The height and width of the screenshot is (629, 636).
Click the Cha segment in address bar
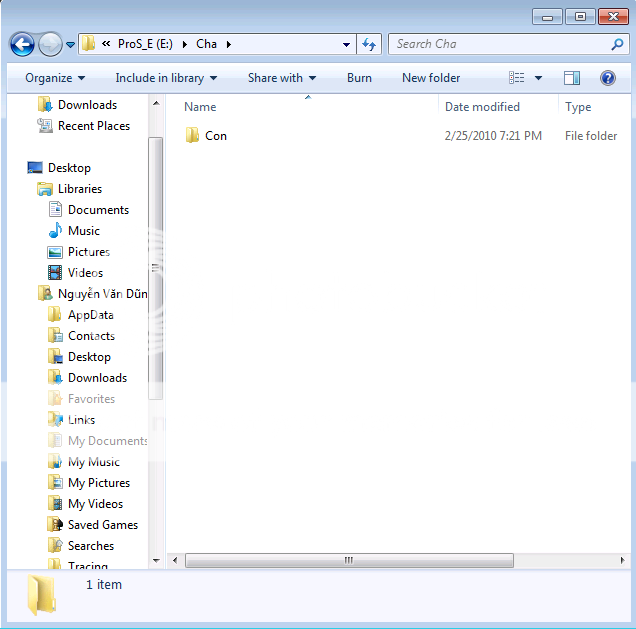[x=206, y=44]
